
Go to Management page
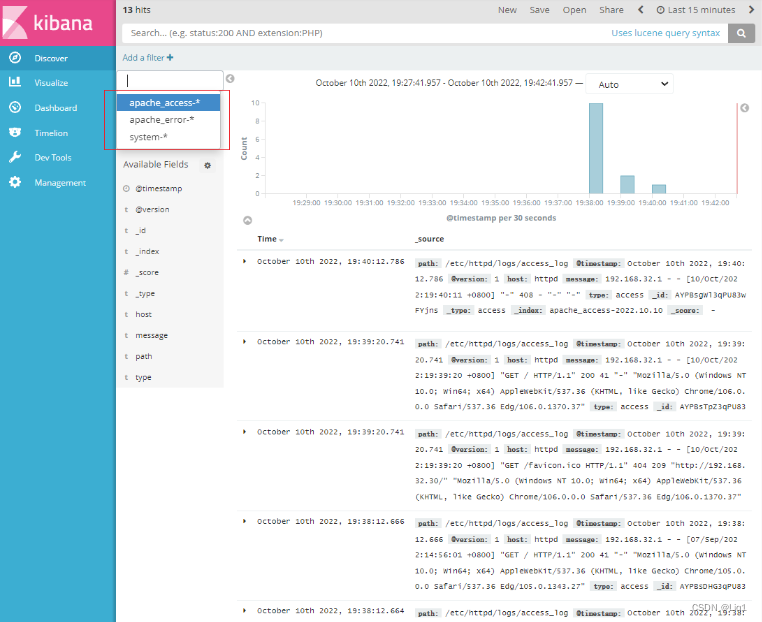58,183
